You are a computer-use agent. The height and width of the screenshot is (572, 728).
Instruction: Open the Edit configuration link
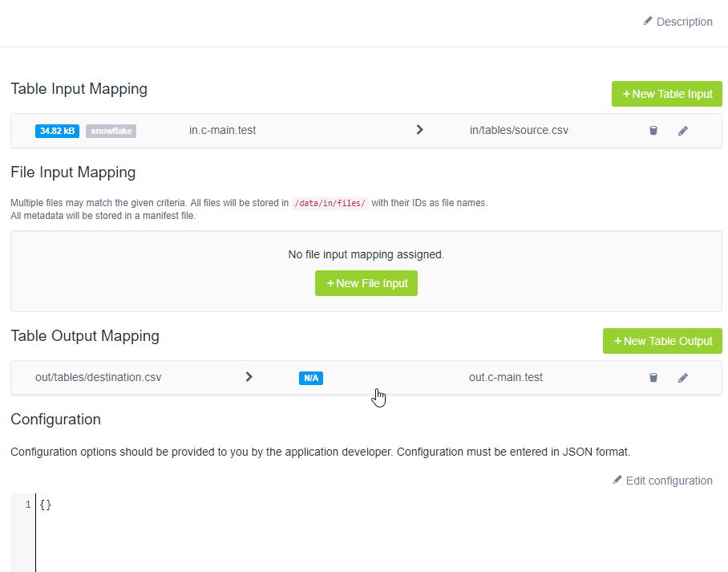point(662,481)
